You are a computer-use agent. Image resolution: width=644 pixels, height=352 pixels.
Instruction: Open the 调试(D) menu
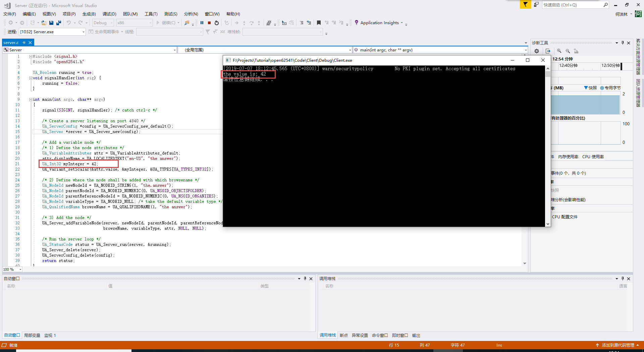pyautogui.click(x=109, y=14)
